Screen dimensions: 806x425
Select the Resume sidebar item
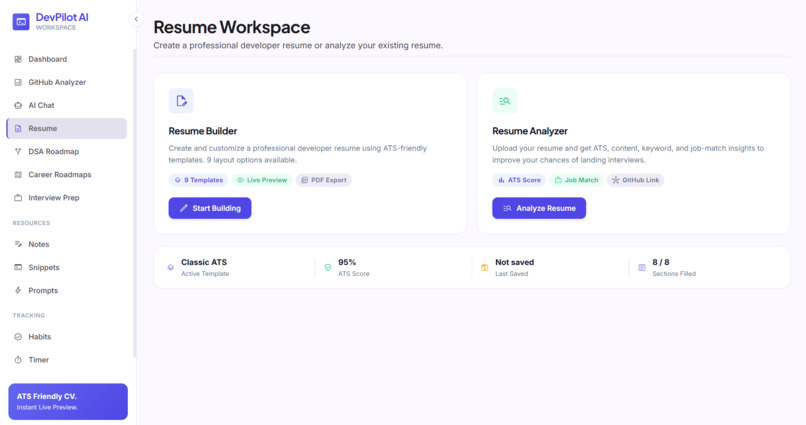tap(67, 128)
